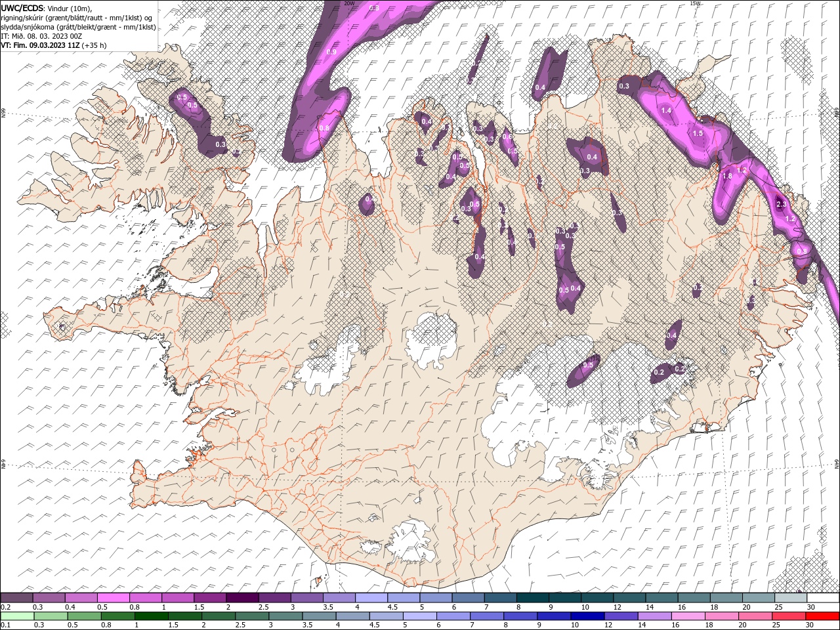
Task: Click the 1.5 snowfall value on the map near the northeast coast
Action: 698,133
